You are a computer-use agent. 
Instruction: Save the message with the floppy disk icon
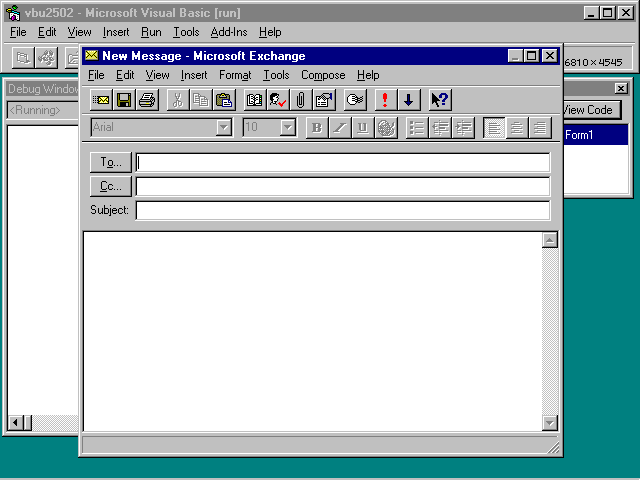point(124,100)
